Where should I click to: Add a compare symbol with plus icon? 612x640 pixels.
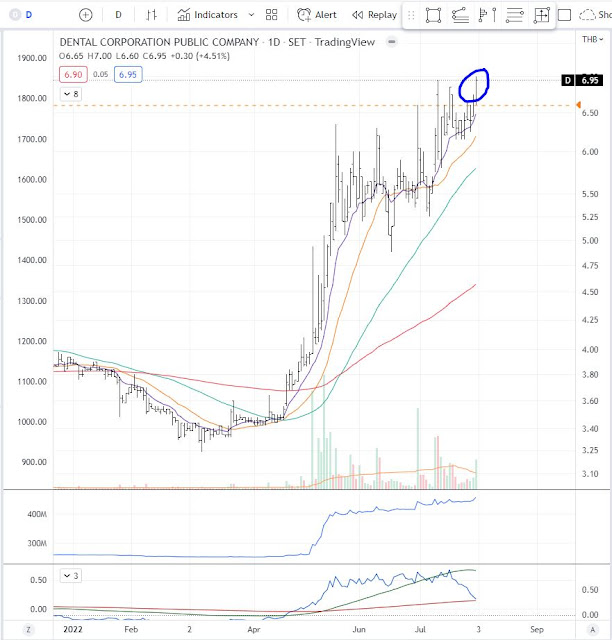(86, 15)
